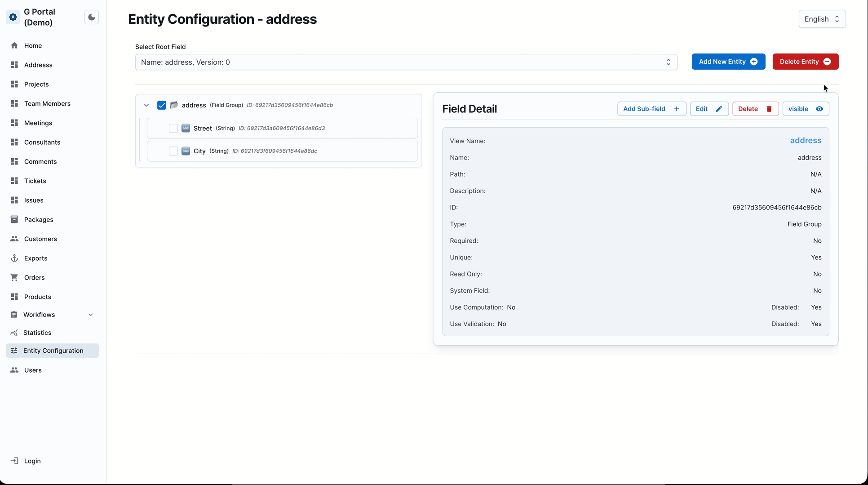Click the address folder icon in tree
Image resolution: width=868 pixels, height=485 pixels.
point(174,105)
